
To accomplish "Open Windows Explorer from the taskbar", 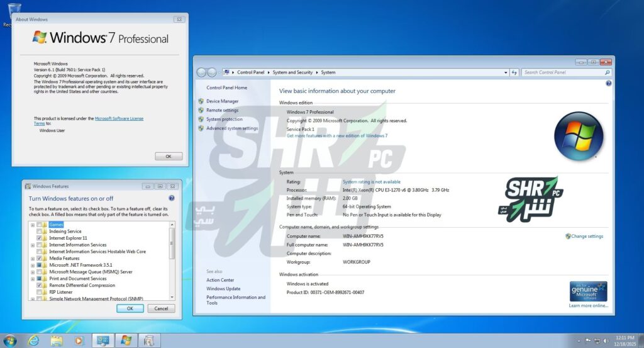I will click(x=57, y=340).
